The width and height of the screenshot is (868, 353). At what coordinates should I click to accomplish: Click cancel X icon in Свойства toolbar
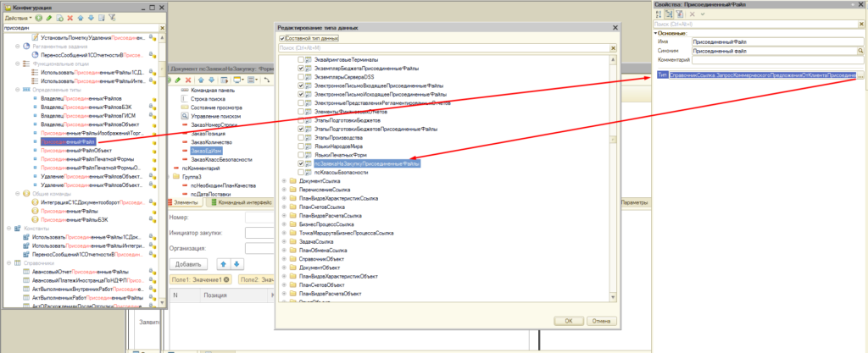coord(692,14)
